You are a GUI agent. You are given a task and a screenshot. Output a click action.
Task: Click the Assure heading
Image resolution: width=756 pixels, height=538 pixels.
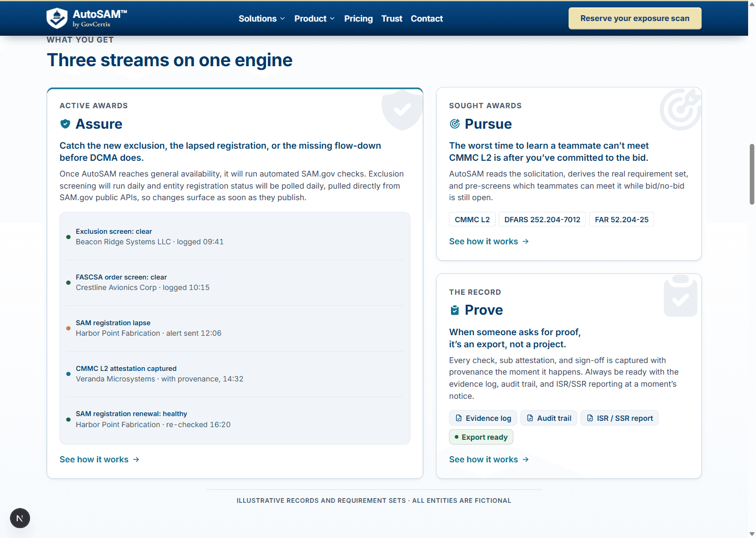[99, 124]
